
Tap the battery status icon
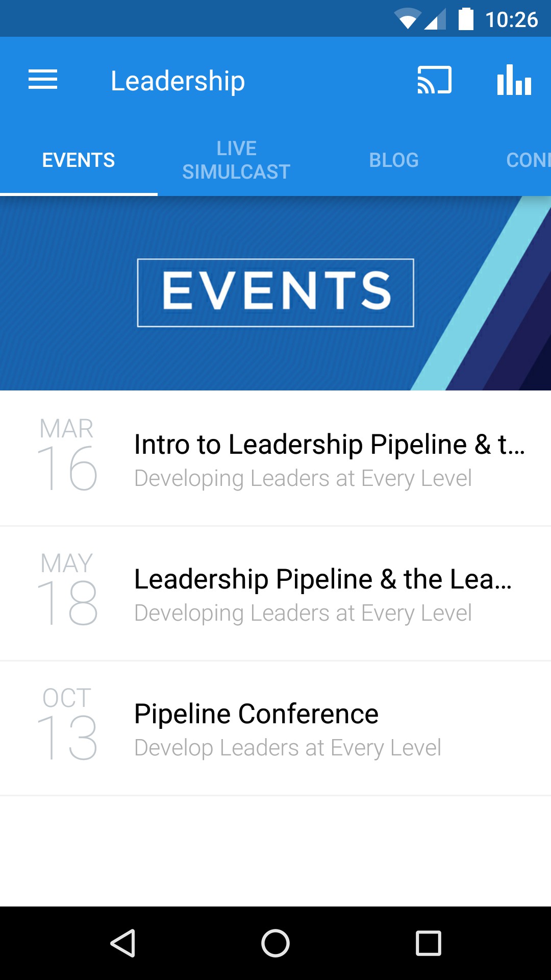[466, 19]
